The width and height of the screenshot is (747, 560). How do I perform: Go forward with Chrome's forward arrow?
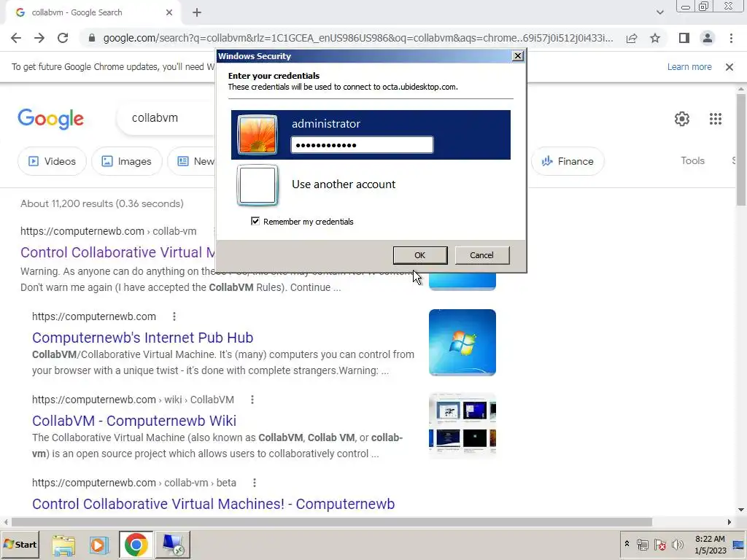coord(39,38)
